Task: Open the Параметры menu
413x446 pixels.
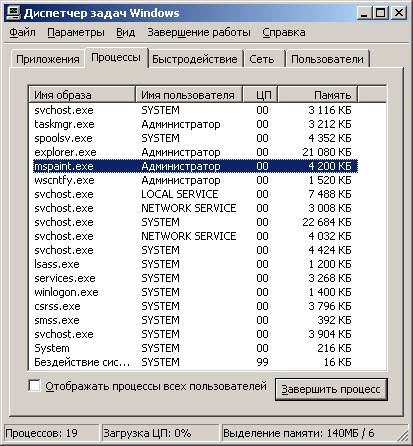Action: coord(76,32)
